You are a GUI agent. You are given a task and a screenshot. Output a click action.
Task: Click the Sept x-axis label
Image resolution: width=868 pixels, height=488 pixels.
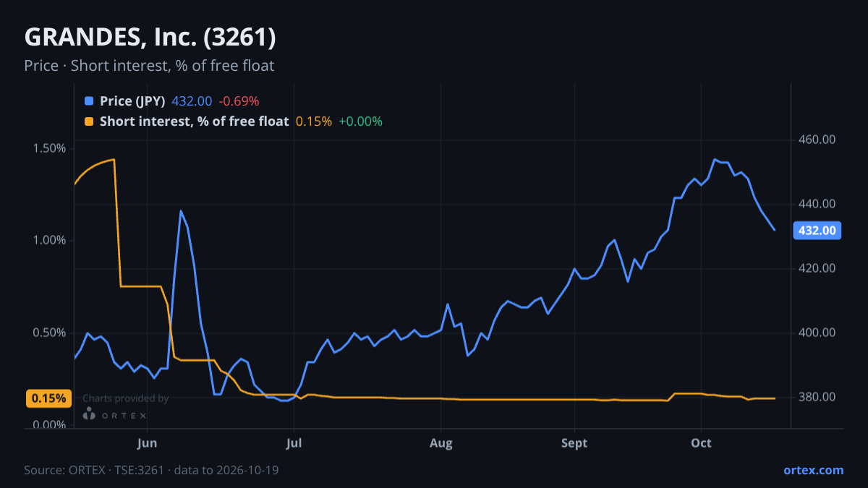click(x=574, y=442)
